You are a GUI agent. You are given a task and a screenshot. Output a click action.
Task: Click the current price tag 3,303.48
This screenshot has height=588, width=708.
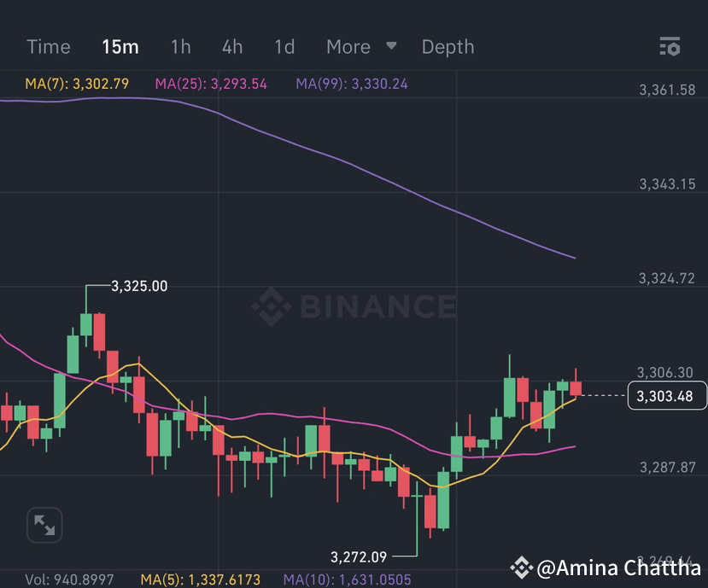point(666,395)
